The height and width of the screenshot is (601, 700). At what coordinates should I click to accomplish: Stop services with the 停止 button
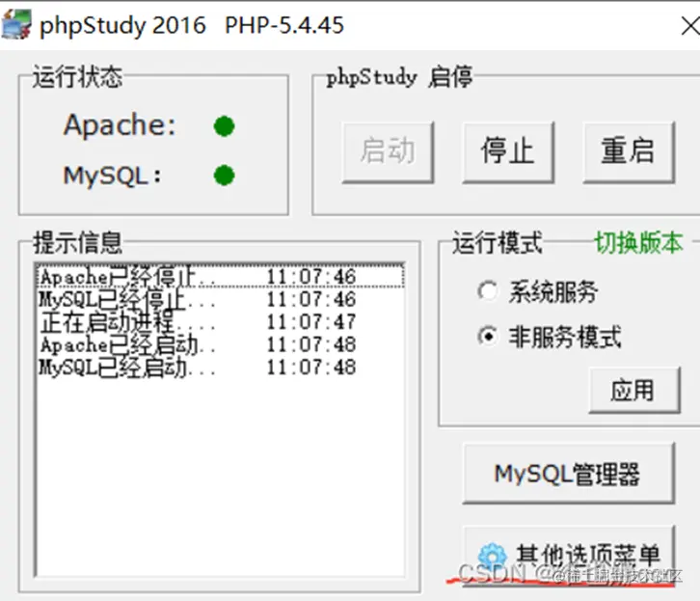pos(508,151)
